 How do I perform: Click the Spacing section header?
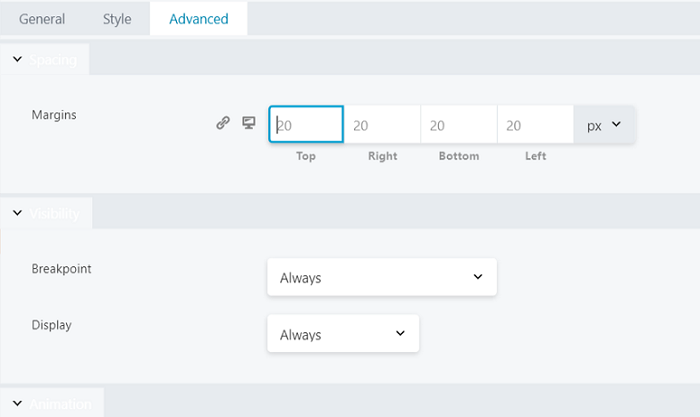click(45, 59)
